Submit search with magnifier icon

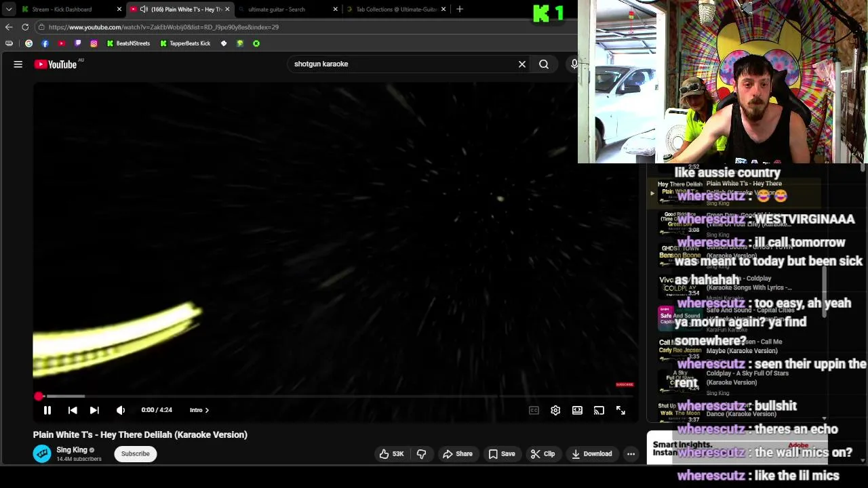(544, 64)
